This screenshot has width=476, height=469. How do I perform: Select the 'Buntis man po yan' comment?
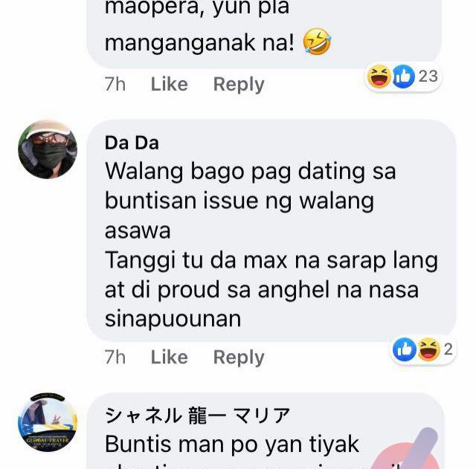[x=266, y=431]
